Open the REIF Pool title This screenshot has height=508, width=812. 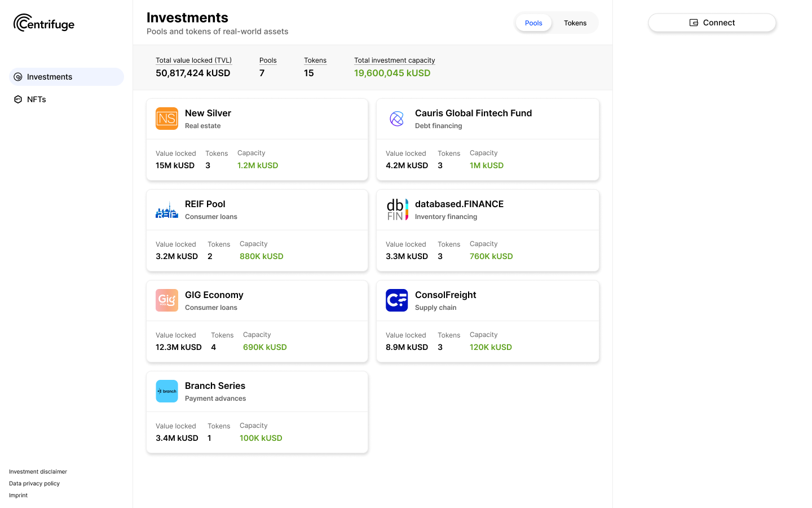(205, 204)
